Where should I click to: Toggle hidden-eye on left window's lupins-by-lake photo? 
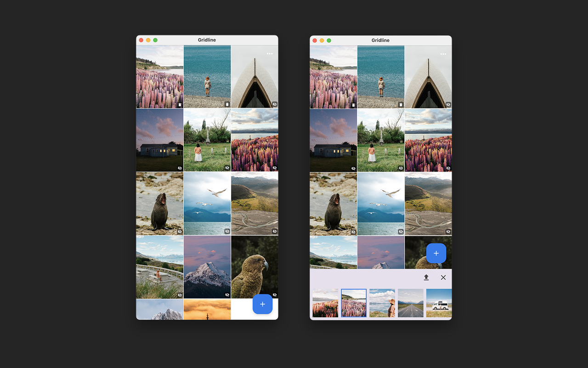point(275,168)
